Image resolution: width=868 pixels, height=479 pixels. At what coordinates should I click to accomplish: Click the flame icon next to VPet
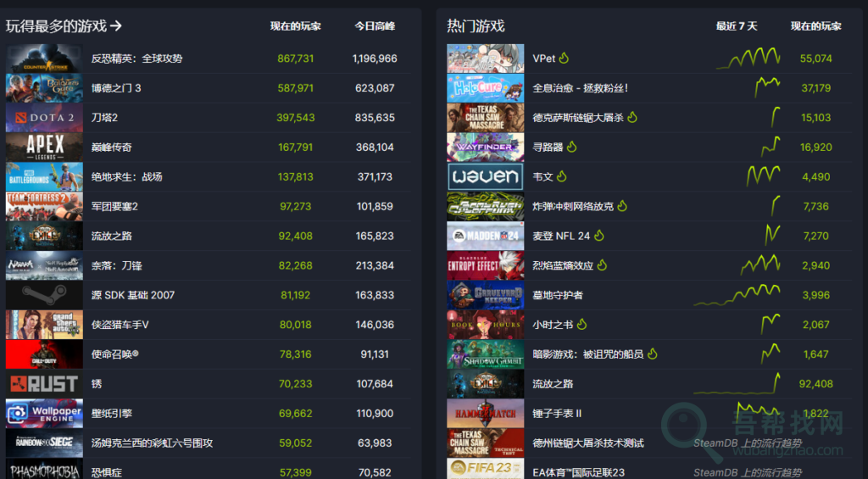[x=564, y=58]
